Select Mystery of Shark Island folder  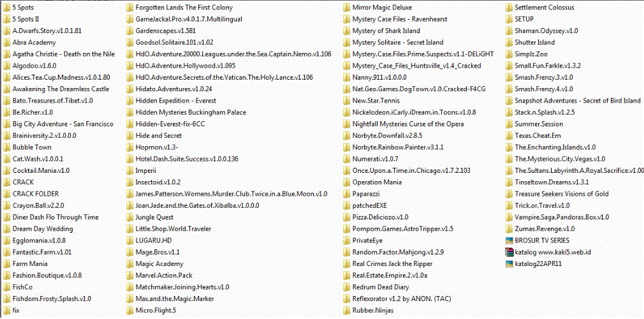[386, 31]
